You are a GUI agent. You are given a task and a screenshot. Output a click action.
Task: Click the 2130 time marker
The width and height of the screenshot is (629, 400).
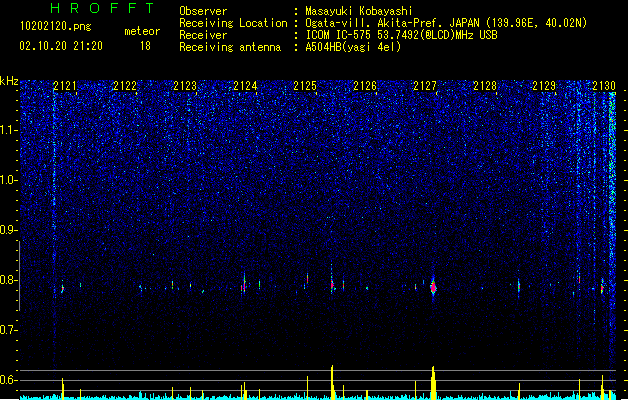(604, 86)
